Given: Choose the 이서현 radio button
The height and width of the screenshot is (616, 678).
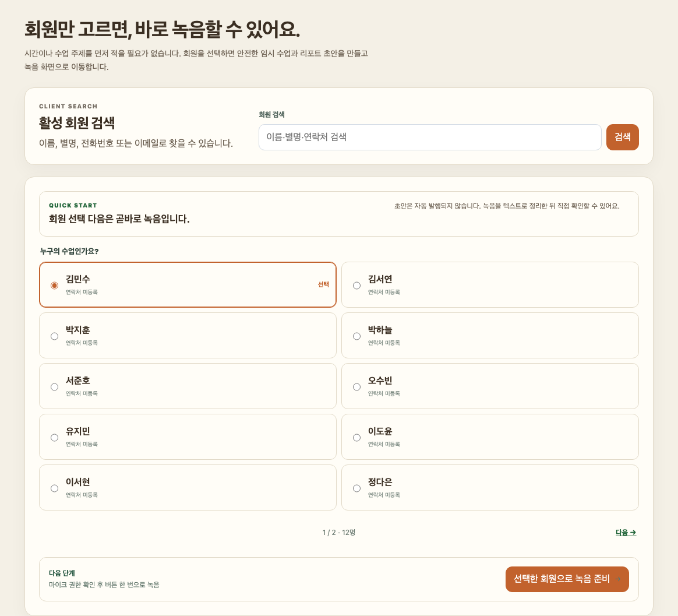Looking at the screenshot, I should click(x=55, y=488).
